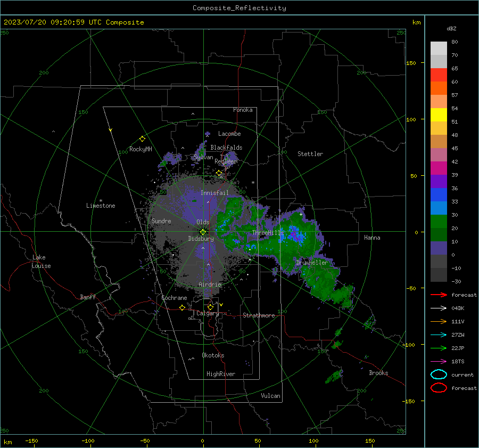Click the Limestone label

[x=101, y=206]
